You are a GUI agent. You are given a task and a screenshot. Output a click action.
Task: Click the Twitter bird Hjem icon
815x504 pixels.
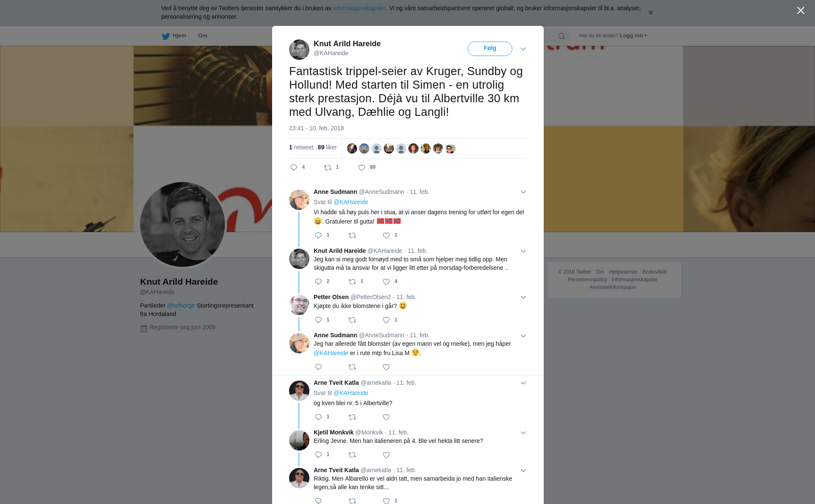pos(166,36)
